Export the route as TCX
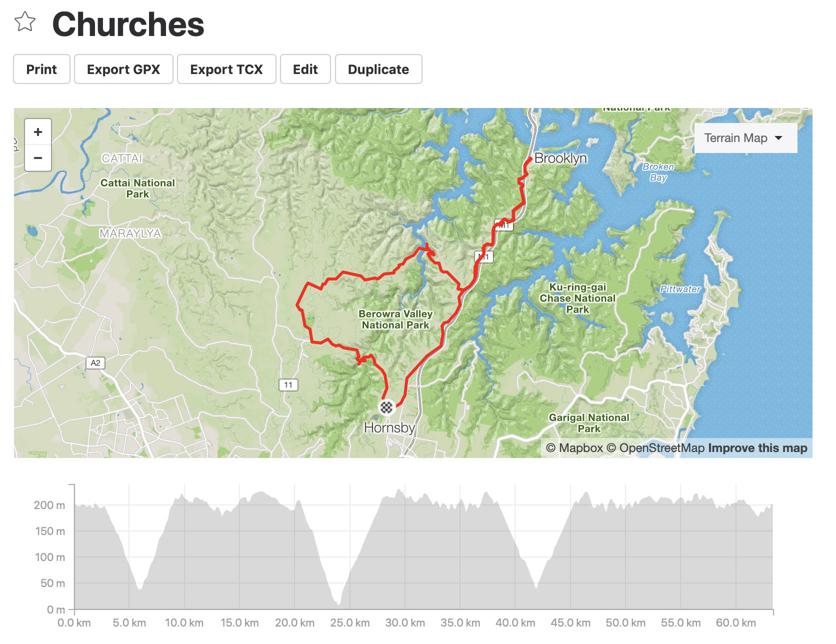The width and height of the screenshot is (836, 644). (226, 69)
